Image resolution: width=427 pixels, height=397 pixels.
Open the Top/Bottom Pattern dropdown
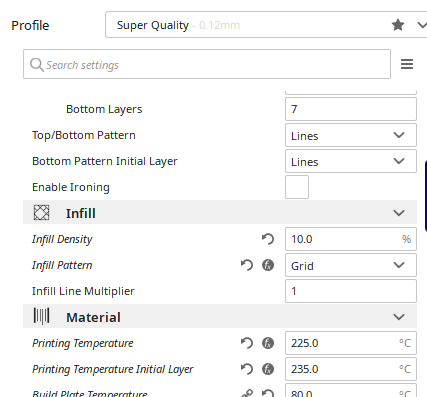tap(351, 135)
